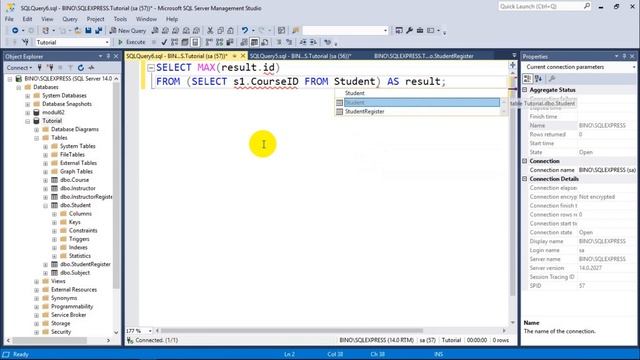Click Disconnect icon in Object Explorer

coord(50,68)
